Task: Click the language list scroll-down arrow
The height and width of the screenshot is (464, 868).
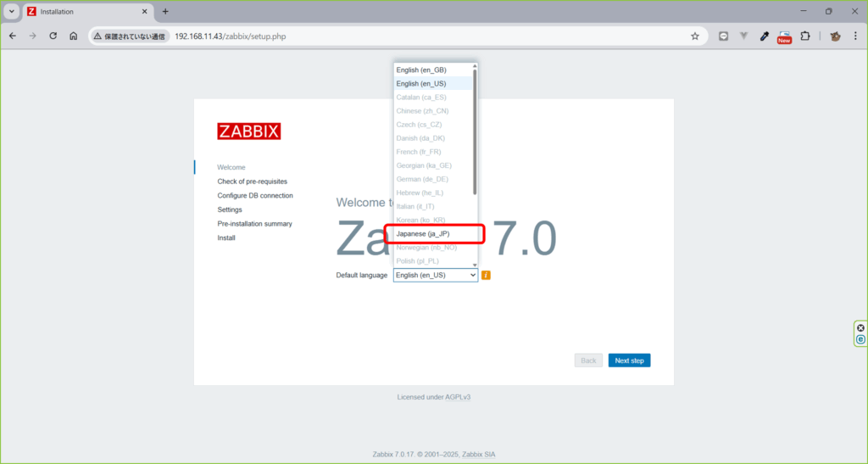Action: coord(475,265)
